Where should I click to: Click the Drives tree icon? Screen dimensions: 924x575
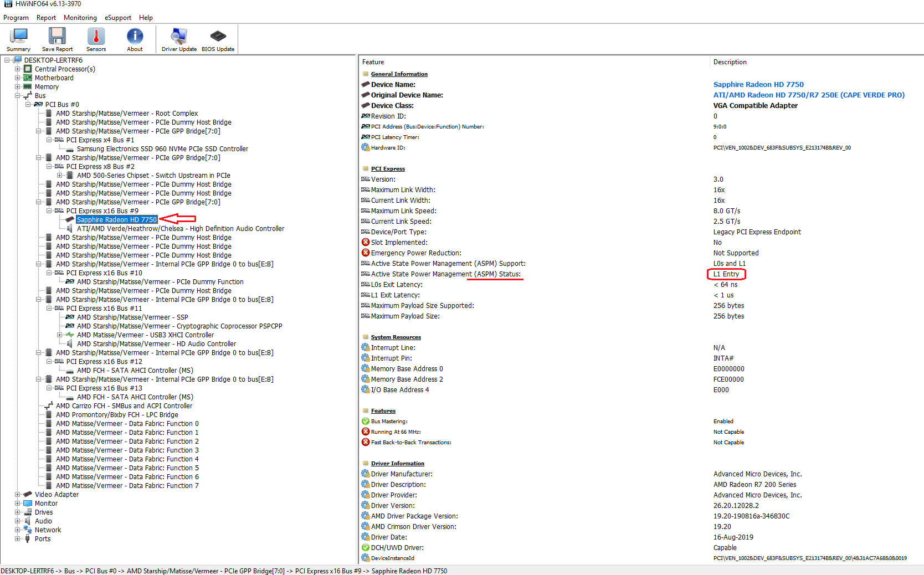pyautogui.click(x=28, y=512)
